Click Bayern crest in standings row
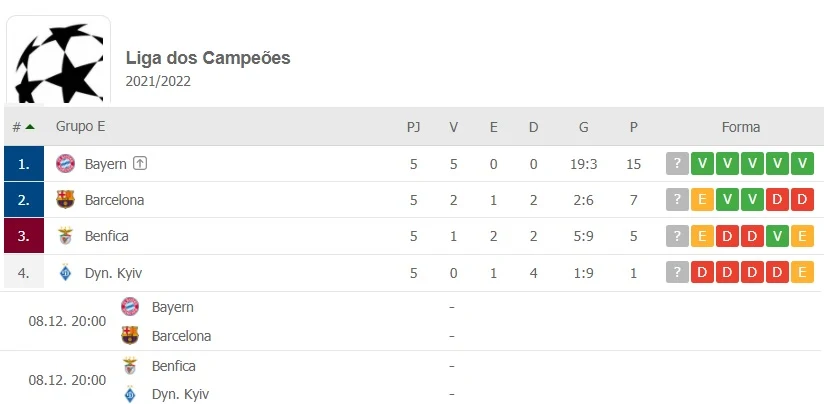 coord(66,164)
